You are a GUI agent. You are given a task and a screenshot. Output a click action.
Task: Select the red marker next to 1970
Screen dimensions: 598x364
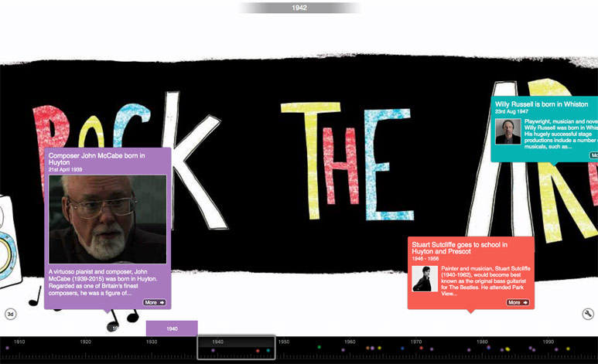tap(421, 348)
